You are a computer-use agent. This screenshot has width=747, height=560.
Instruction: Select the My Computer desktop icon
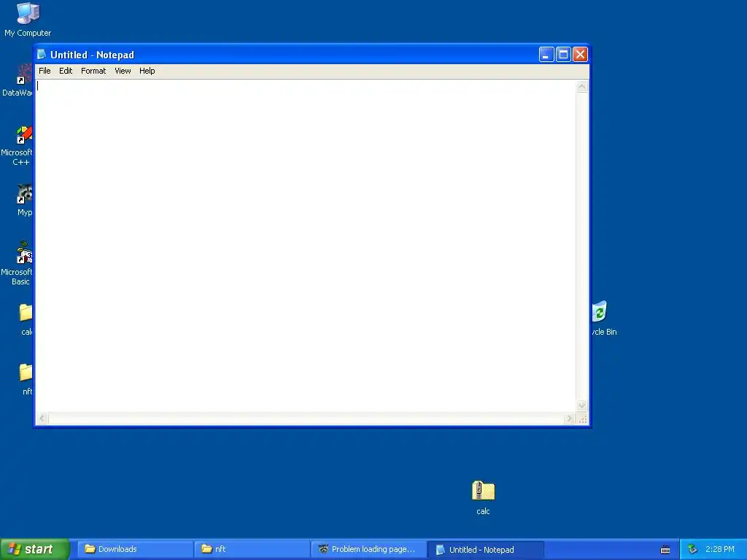(x=28, y=20)
